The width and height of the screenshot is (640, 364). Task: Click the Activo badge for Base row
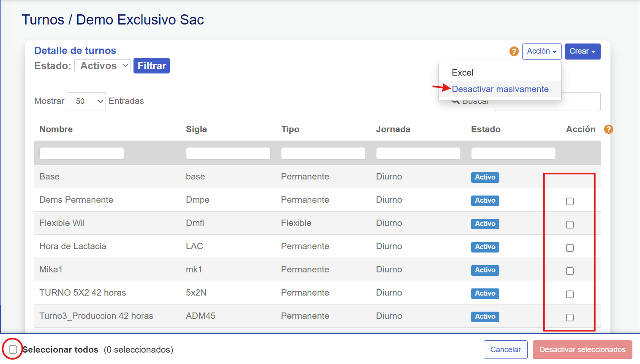[x=485, y=177]
